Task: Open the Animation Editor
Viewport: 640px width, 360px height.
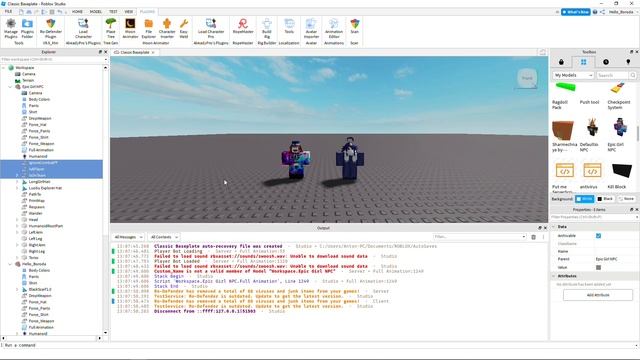Action: (x=334, y=29)
